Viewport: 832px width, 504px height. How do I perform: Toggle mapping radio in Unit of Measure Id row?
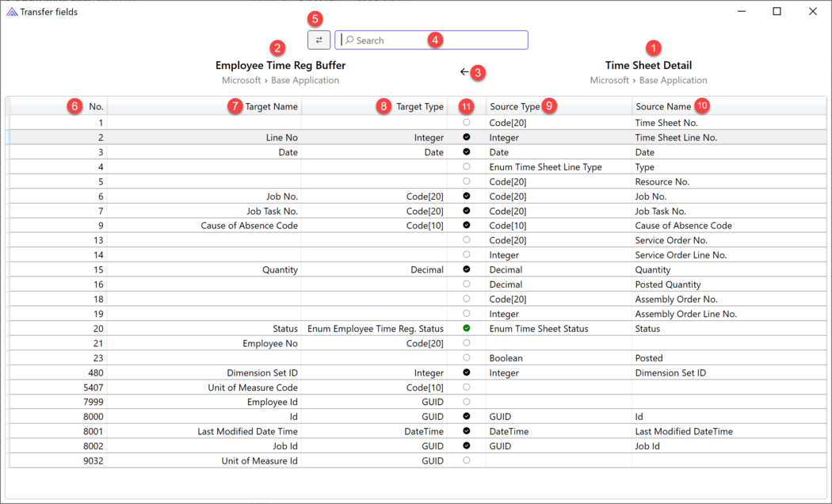pos(467,460)
